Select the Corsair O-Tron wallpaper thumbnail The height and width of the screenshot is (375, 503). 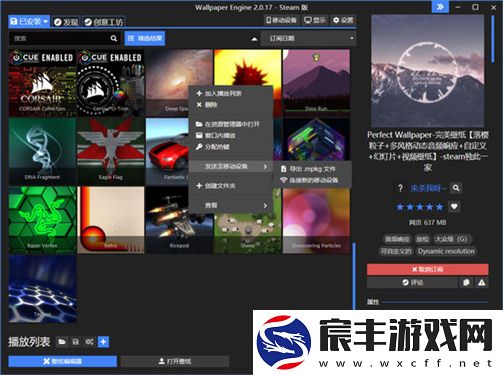point(111,83)
